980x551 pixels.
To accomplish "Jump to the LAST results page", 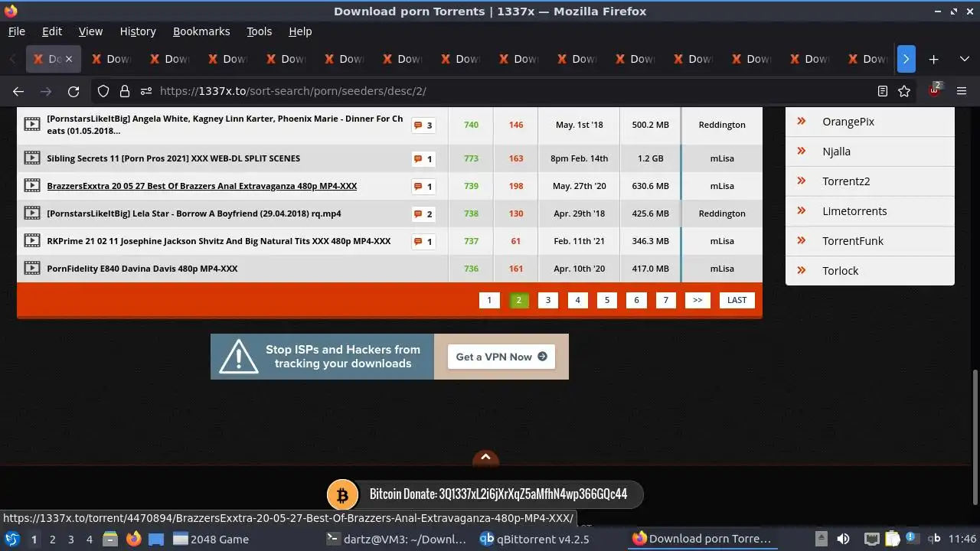I will coord(737,300).
